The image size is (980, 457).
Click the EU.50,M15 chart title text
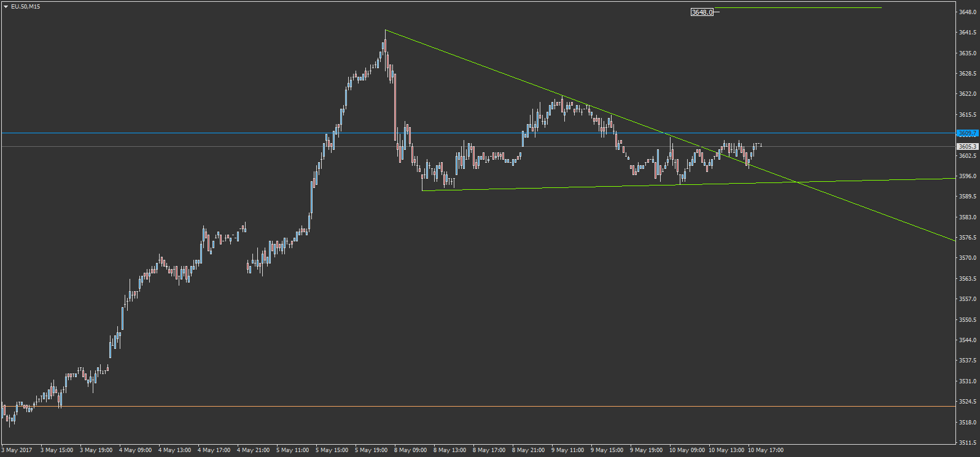(x=25, y=6)
